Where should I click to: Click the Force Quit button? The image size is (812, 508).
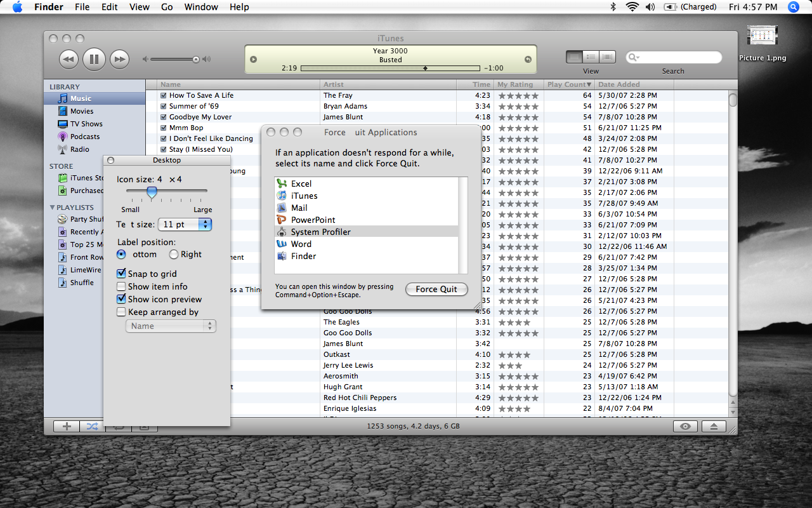(x=436, y=289)
